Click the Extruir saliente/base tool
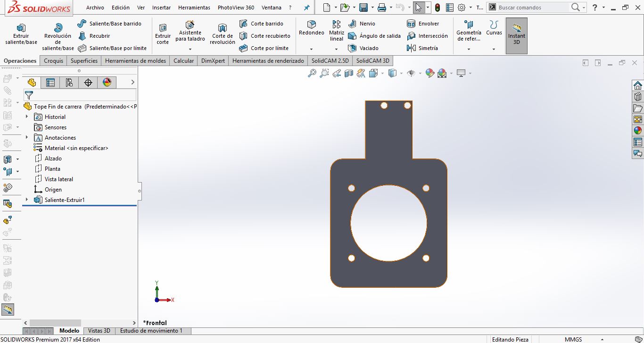644x343 pixels. pyautogui.click(x=21, y=34)
